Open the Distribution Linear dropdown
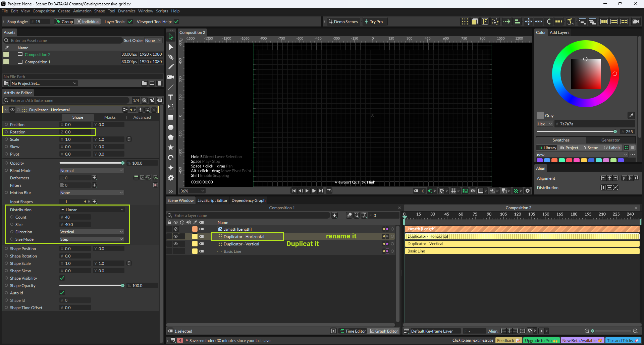644x345 pixels. tap(92, 210)
